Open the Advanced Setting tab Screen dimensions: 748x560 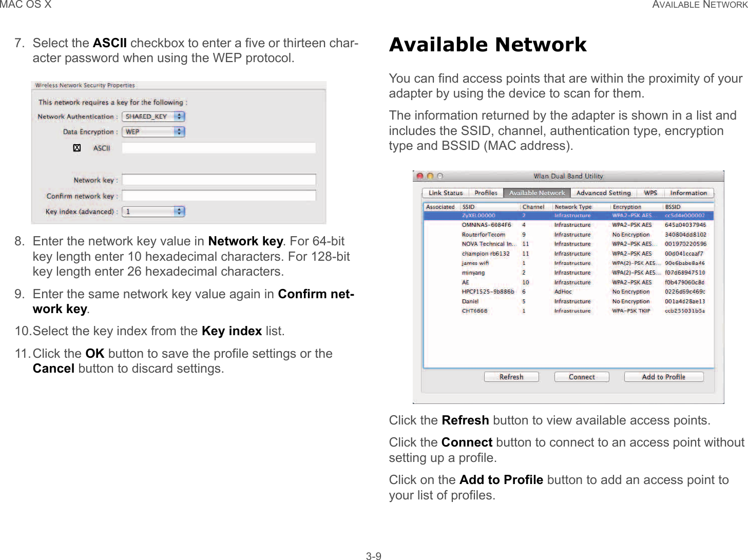coord(603,193)
